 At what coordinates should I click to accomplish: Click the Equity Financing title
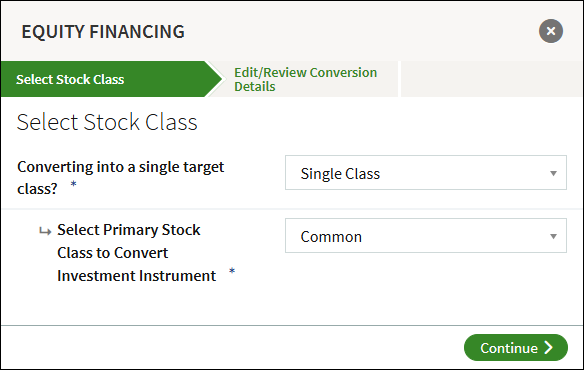[103, 32]
